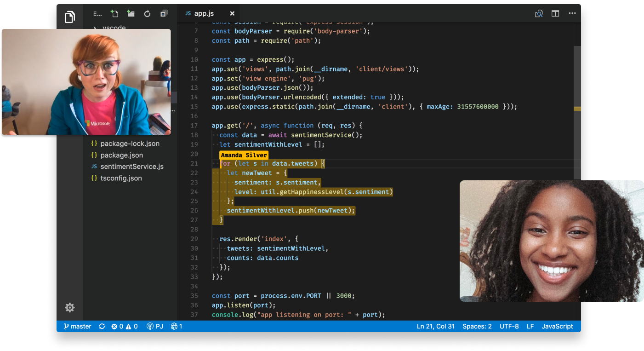644x351 pixels.
Task: Show the Live Share participants count item
Action: tap(177, 326)
